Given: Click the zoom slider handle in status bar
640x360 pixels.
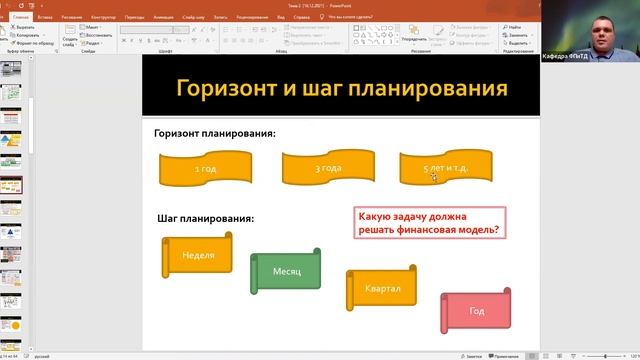Looking at the screenshot, I should 605,356.
